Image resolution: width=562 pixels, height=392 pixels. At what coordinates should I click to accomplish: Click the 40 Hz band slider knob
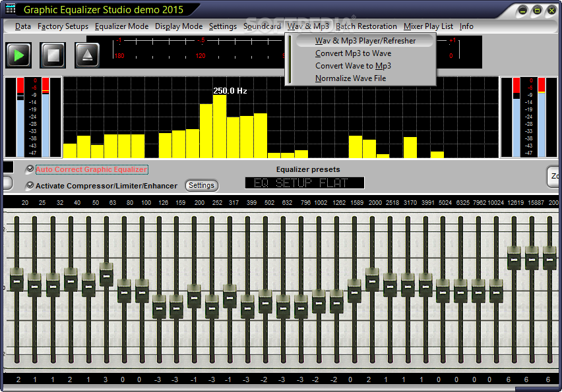point(71,280)
